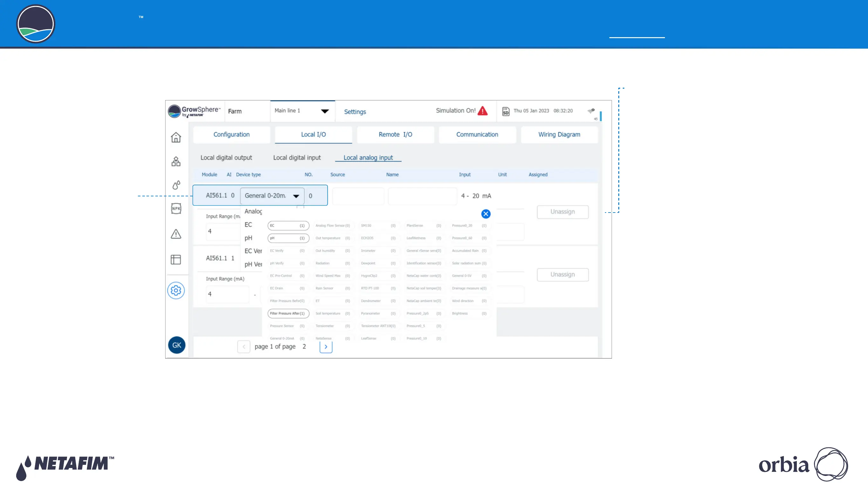Choose EC Drain device type
This screenshot has height=488, width=868.
tap(288, 288)
